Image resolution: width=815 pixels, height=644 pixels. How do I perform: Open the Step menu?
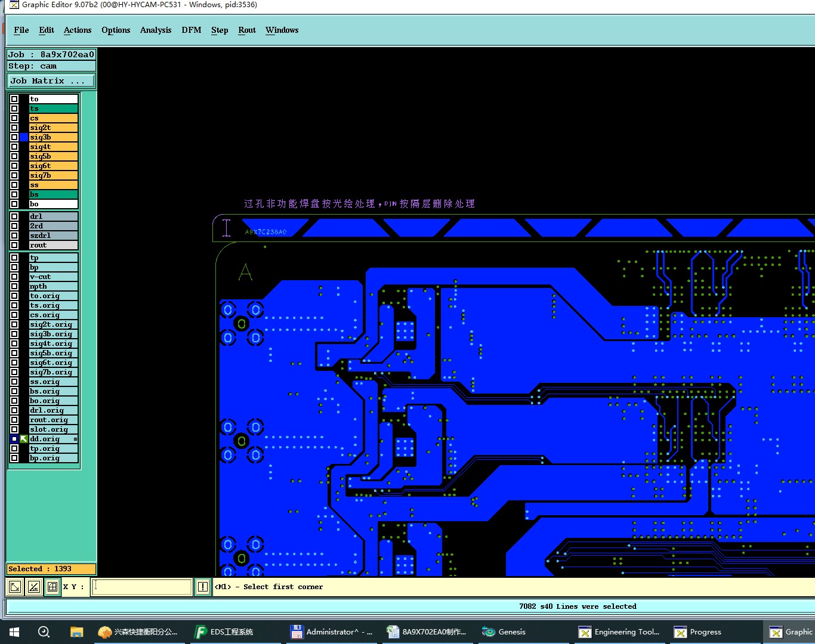220,30
